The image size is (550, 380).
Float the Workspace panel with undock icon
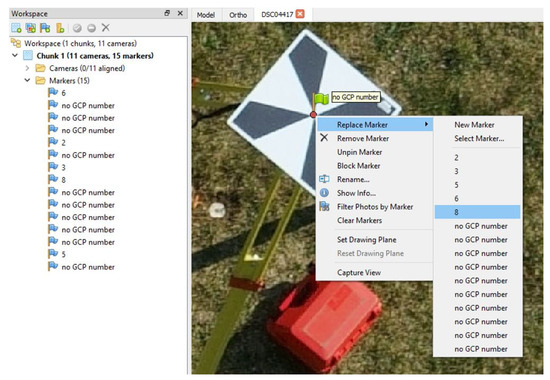coord(167,13)
